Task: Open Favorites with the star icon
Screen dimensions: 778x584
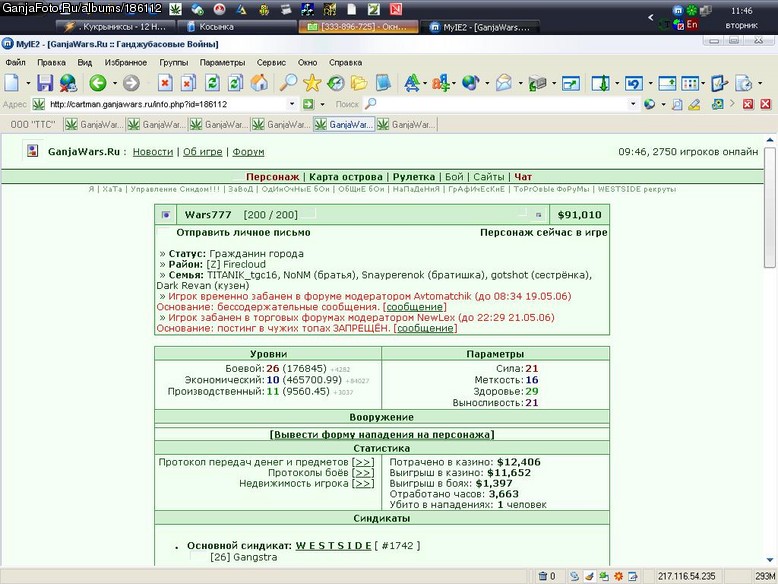Action: point(312,83)
